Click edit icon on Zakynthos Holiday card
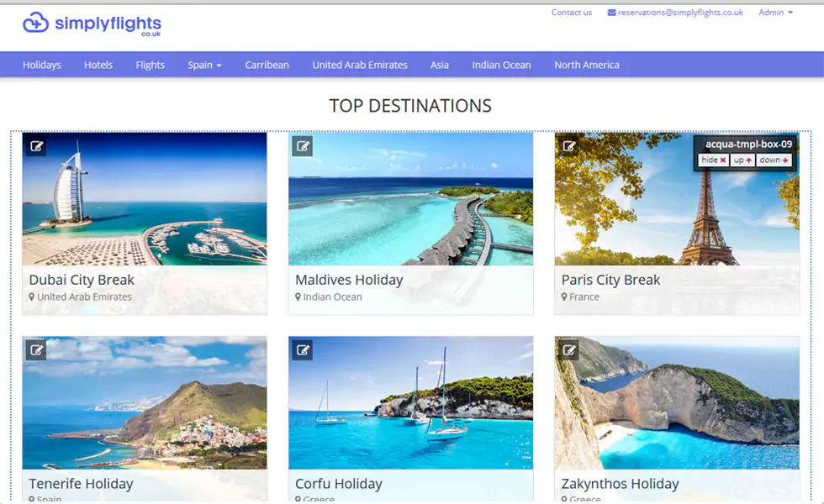This screenshot has height=504, width=824. [569, 349]
